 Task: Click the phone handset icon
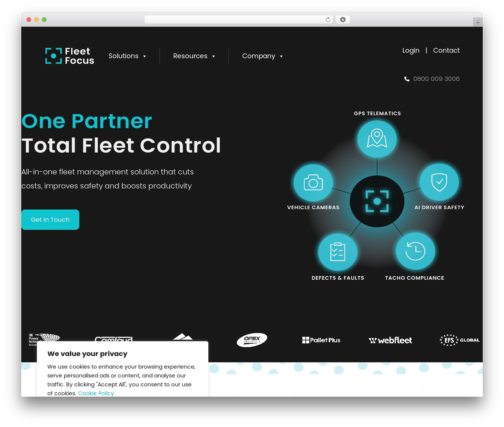(407, 79)
